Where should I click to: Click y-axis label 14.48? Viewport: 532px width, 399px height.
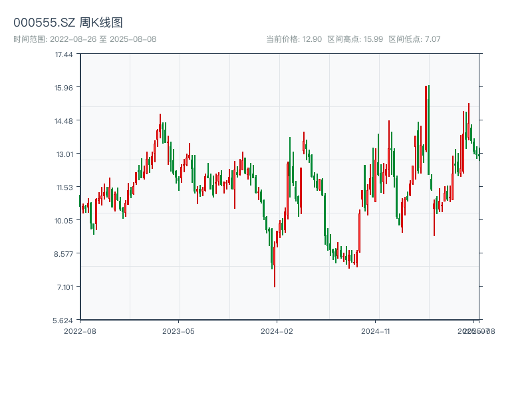pyautogui.click(x=64, y=121)
